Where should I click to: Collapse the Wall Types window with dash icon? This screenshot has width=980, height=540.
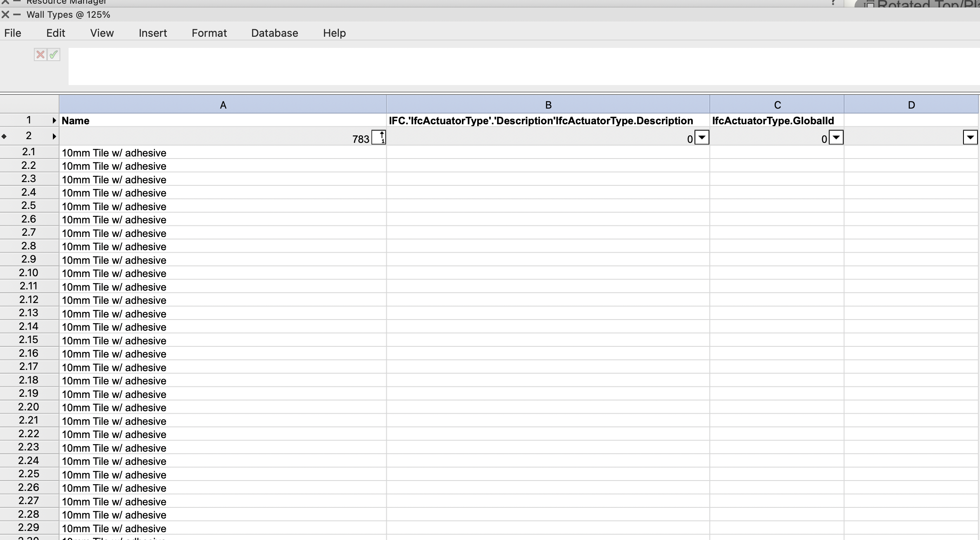pos(17,15)
